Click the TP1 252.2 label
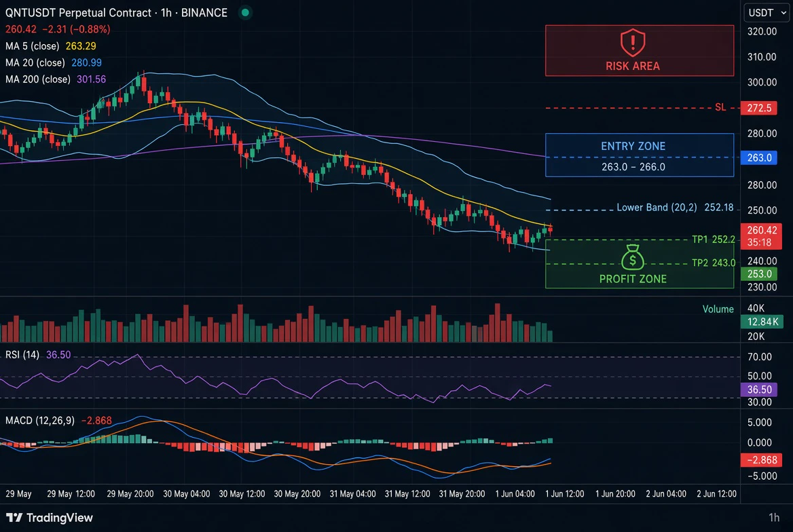 click(x=714, y=240)
